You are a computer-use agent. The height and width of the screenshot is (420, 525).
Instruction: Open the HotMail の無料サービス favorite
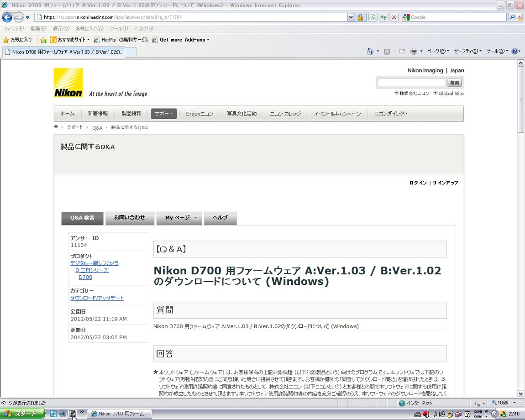(x=121, y=40)
